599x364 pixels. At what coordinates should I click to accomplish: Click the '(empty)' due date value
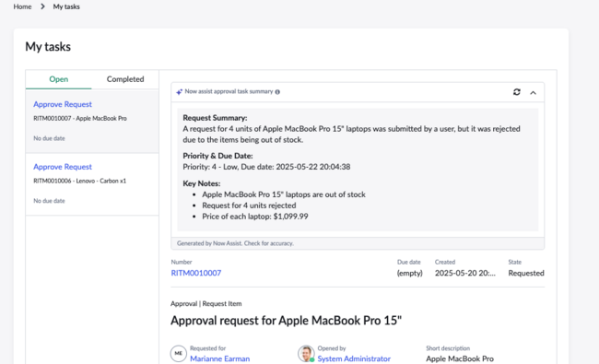(409, 273)
